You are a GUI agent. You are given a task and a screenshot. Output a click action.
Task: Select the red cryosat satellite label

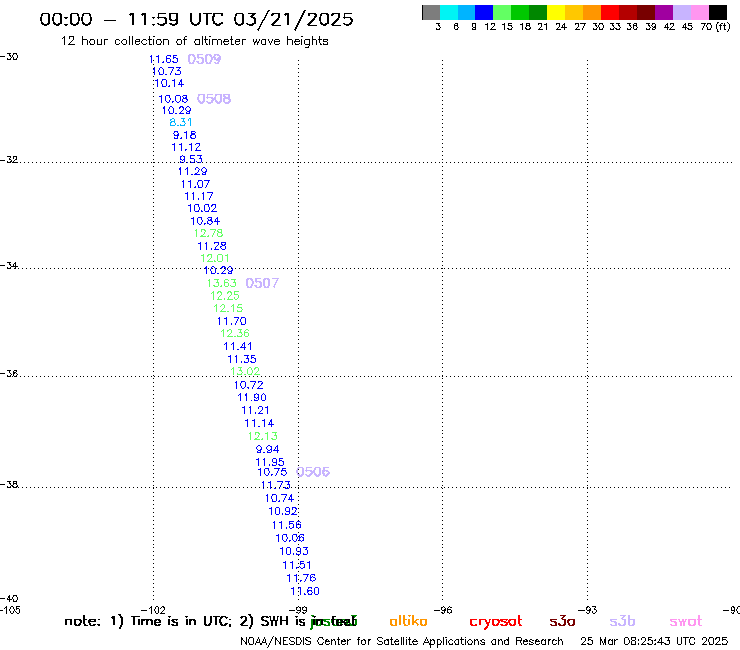496,622
